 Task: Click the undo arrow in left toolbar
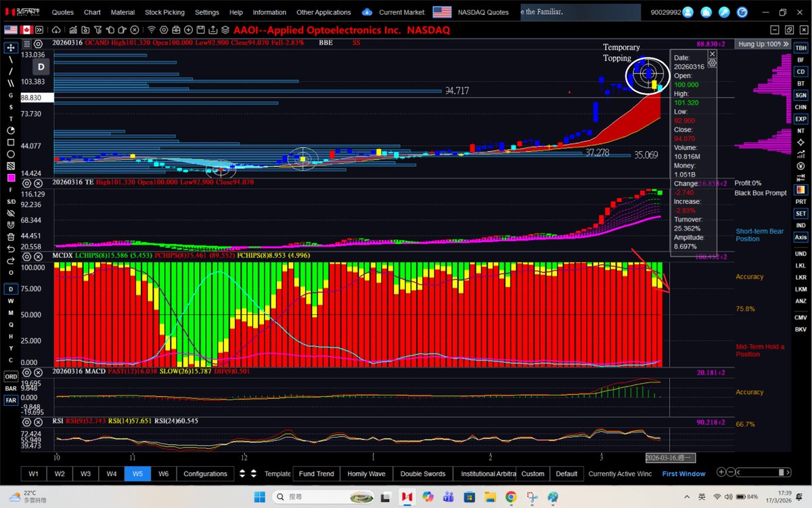tap(11, 249)
